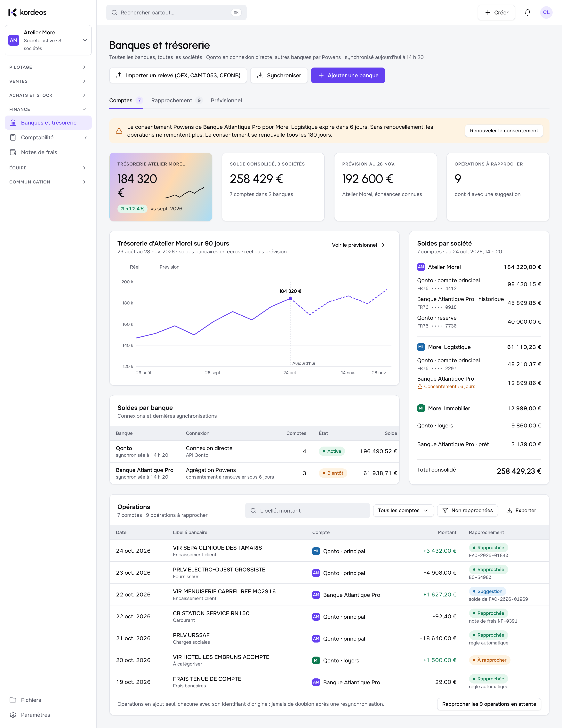Screen dimensions: 562x728
Task: Open Notes de frais in sidebar
Action: [x=48, y=152]
